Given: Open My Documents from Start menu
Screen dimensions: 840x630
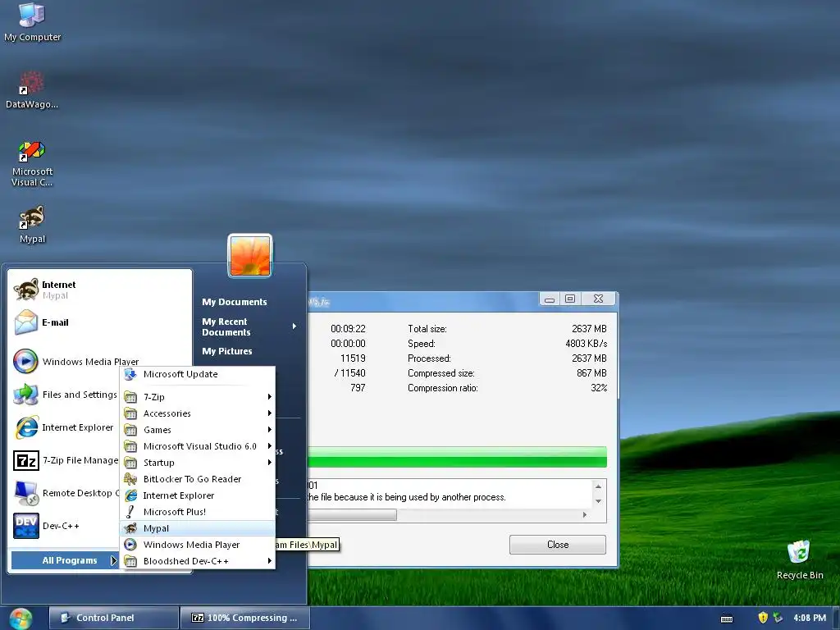Looking at the screenshot, I should [x=234, y=302].
